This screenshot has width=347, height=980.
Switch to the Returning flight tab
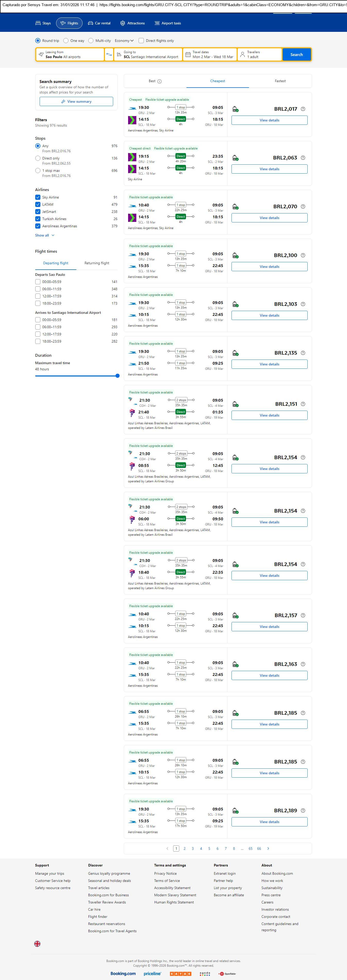tap(97, 263)
